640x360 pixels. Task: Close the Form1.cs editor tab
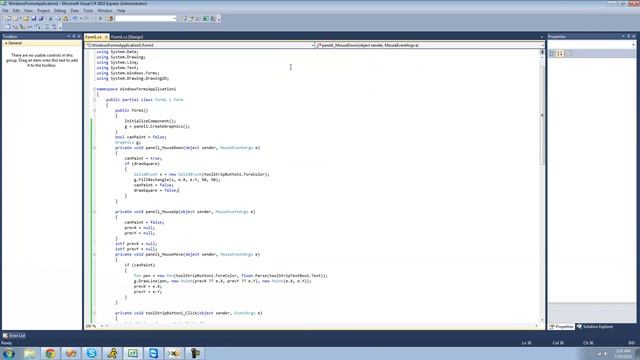coord(106,37)
